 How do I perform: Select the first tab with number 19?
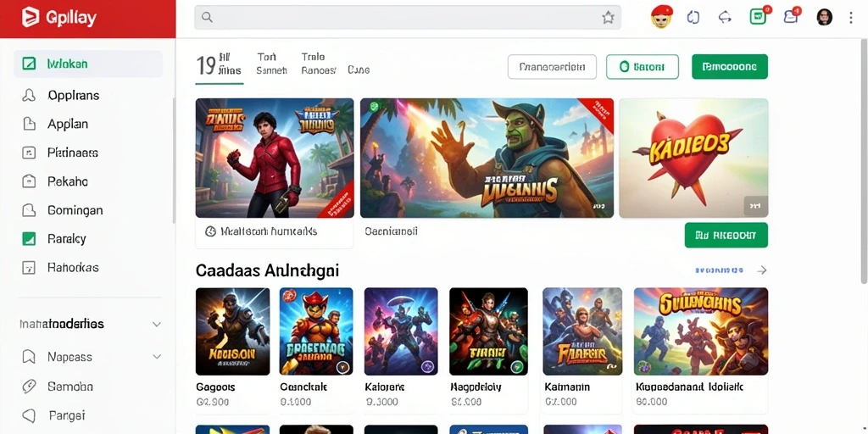[220, 65]
